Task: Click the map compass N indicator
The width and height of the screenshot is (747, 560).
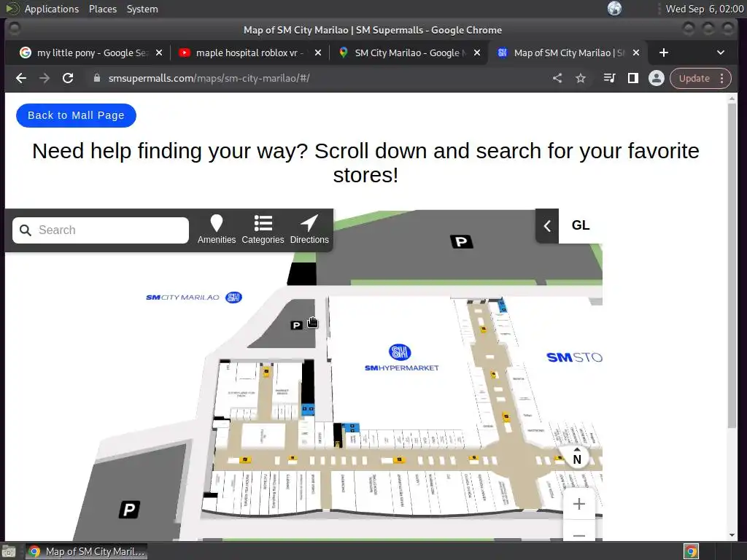Action: click(577, 456)
